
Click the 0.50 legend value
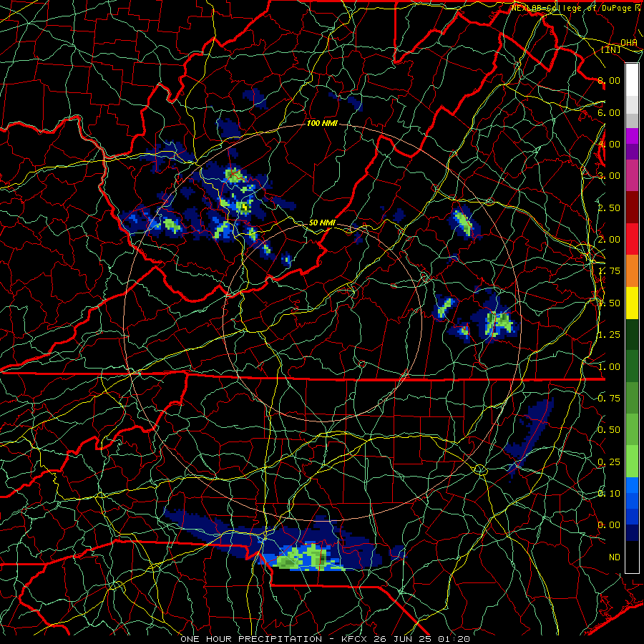[x=609, y=430]
